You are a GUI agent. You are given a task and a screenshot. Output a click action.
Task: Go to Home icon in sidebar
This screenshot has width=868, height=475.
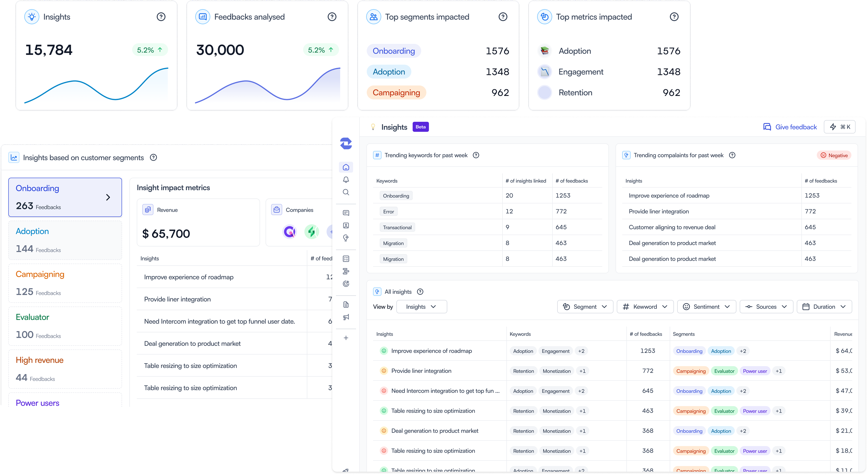[x=346, y=167]
